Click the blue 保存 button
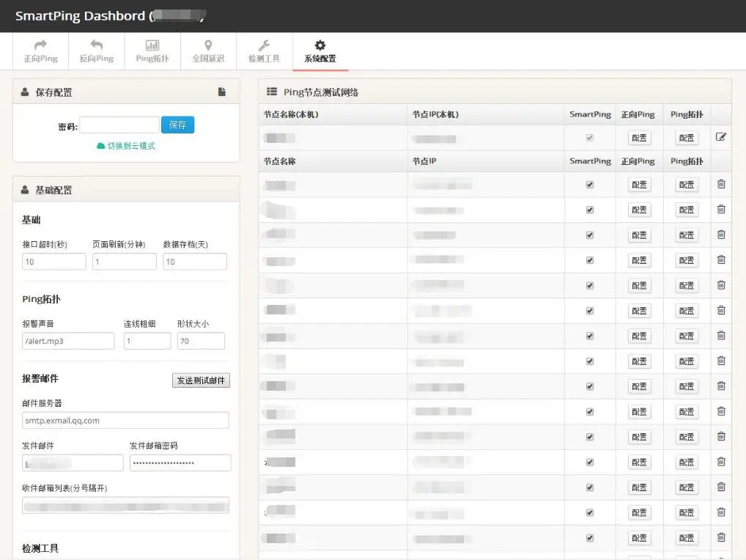The width and height of the screenshot is (746, 560). click(177, 125)
